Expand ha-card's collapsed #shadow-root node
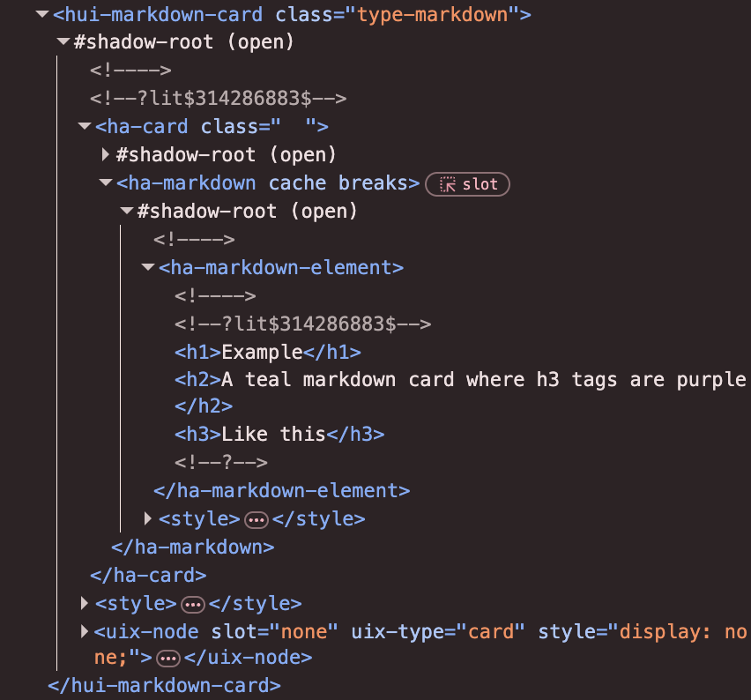751x700 pixels. pos(106,154)
